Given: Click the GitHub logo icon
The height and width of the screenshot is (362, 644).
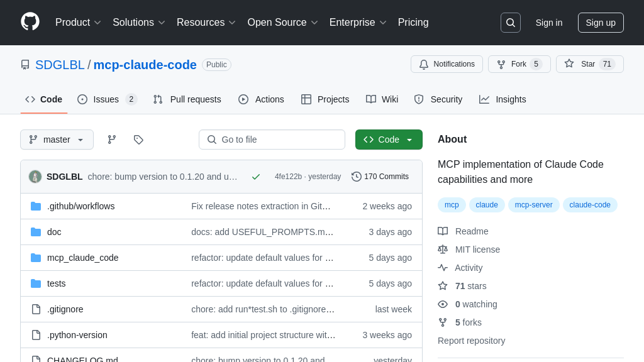Looking at the screenshot, I should (30, 22).
